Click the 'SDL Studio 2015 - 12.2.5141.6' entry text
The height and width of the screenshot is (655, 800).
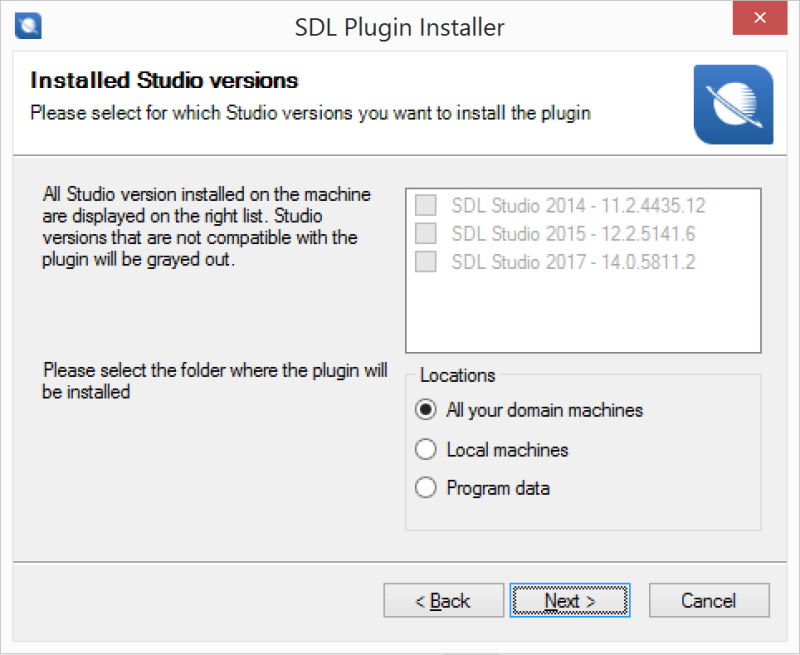[x=573, y=234]
